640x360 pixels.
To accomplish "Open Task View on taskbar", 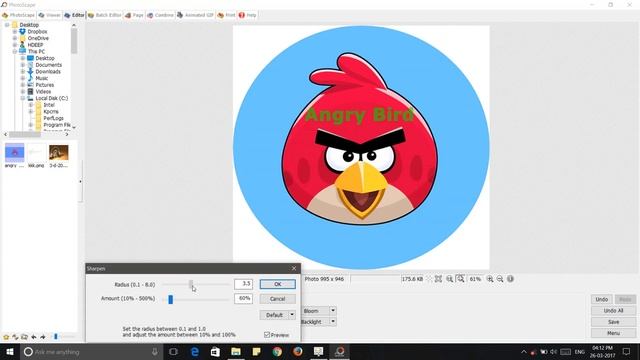I will pos(173,352).
